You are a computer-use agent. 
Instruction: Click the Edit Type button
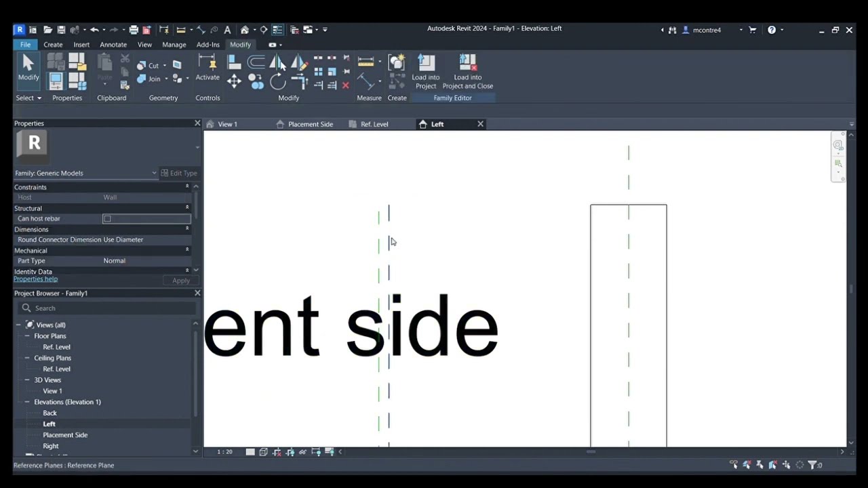pyautogui.click(x=179, y=173)
